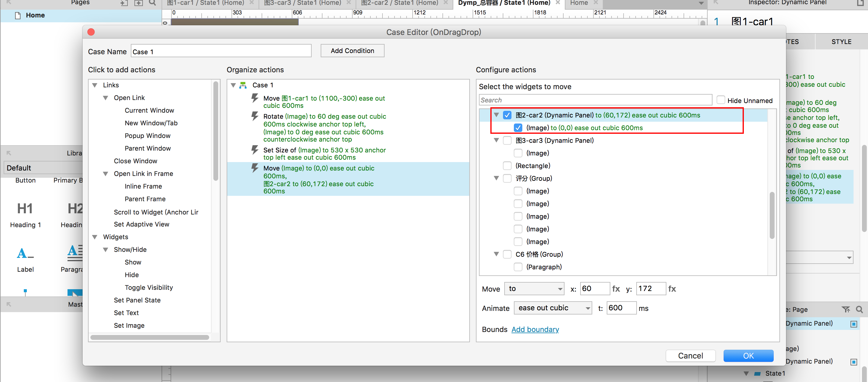Uncheck the 图2-car2 Dynamic Panel checkbox
This screenshot has height=382, width=868.
pyautogui.click(x=507, y=115)
